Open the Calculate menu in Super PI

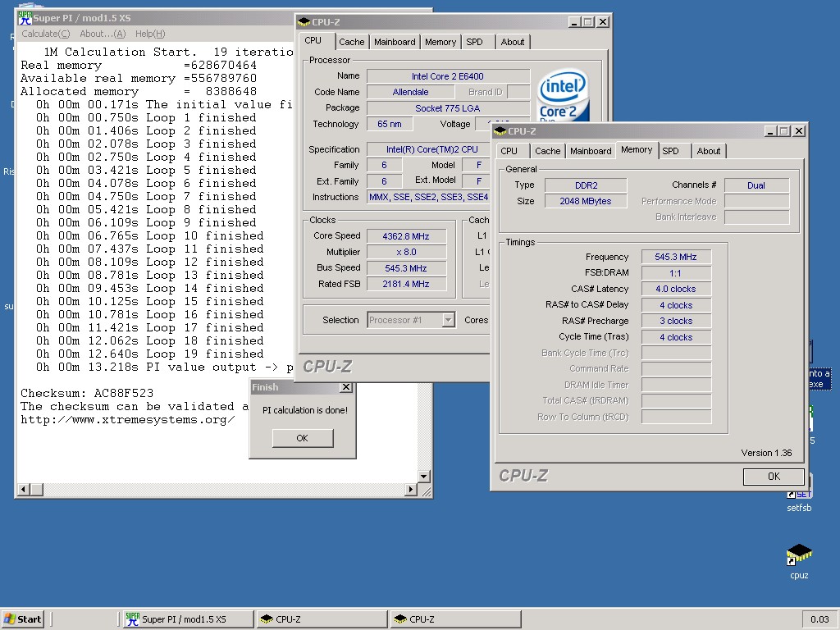point(46,34)
